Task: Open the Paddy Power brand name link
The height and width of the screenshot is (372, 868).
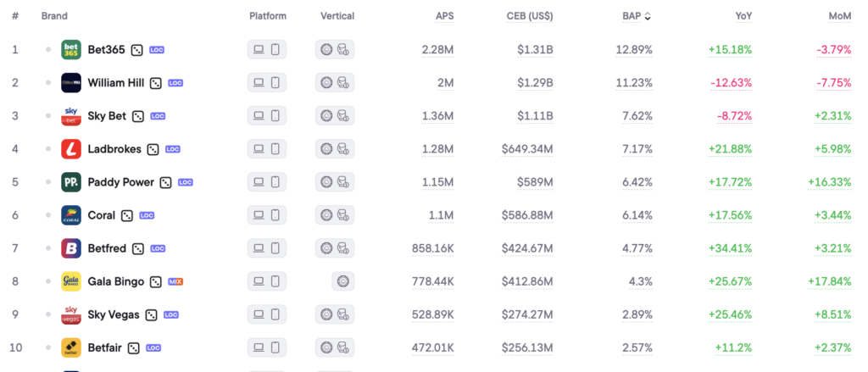Action: (120, 182)
